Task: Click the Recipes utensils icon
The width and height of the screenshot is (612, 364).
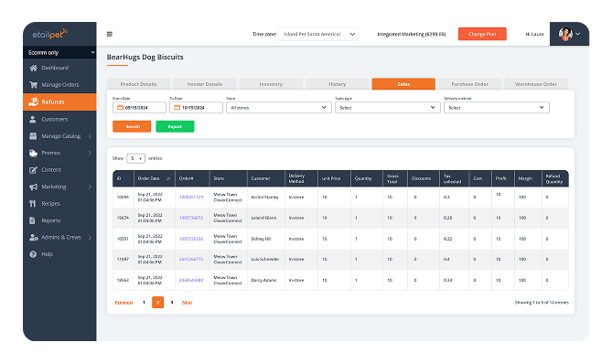Action: (33, 204)
